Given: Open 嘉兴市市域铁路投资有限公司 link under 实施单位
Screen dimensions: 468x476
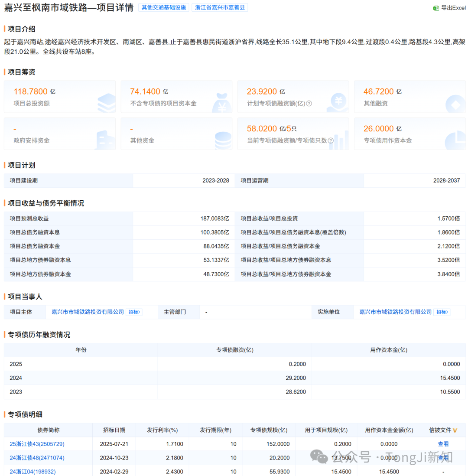Looking at the screenshot, I should 396,312.
